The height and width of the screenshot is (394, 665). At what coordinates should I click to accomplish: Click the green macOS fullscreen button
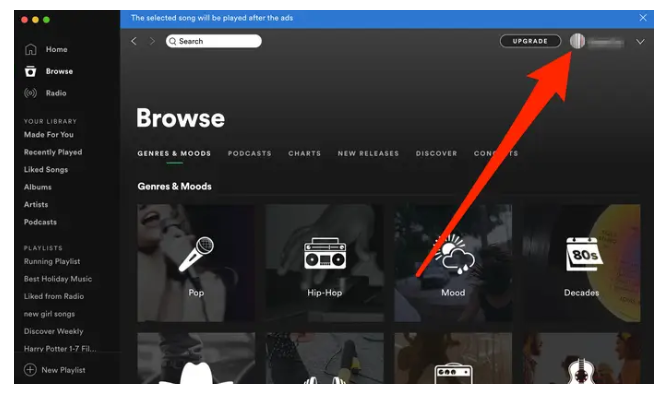pyautogui.click(x=46, y=20)
